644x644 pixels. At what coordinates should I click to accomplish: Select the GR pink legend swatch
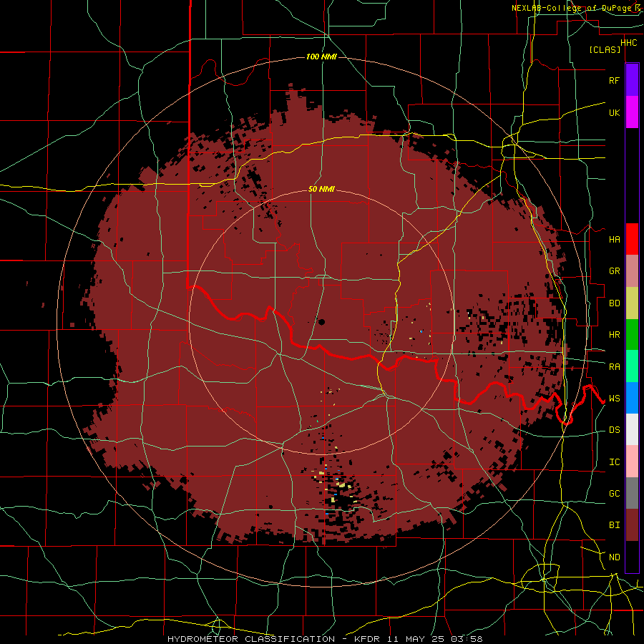[x=632, y=270]
